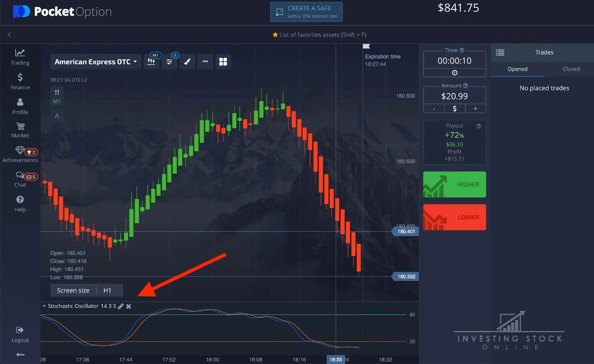Click the A auto-scale button on chart
The image size is (594, 364).
click(57, 116)
